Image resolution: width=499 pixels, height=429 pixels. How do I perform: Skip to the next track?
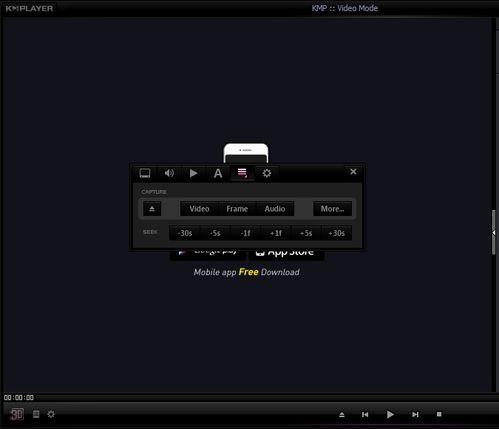[x=415, y=414]
